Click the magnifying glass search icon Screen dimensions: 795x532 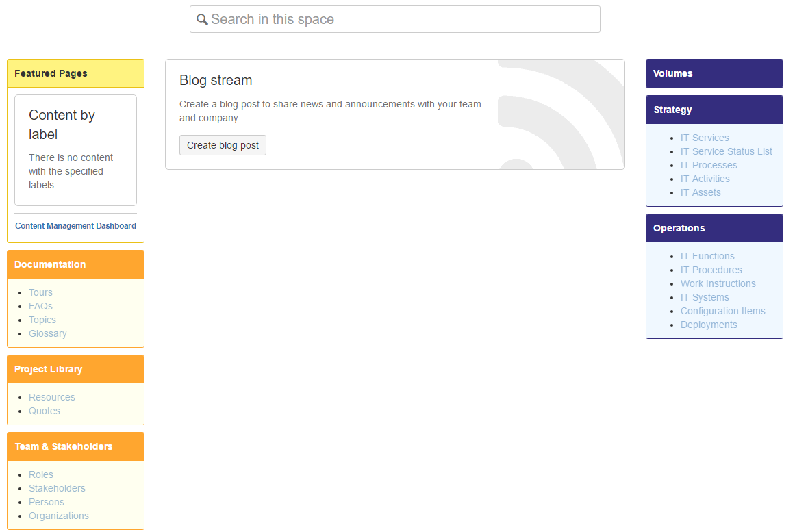(202, 19)
